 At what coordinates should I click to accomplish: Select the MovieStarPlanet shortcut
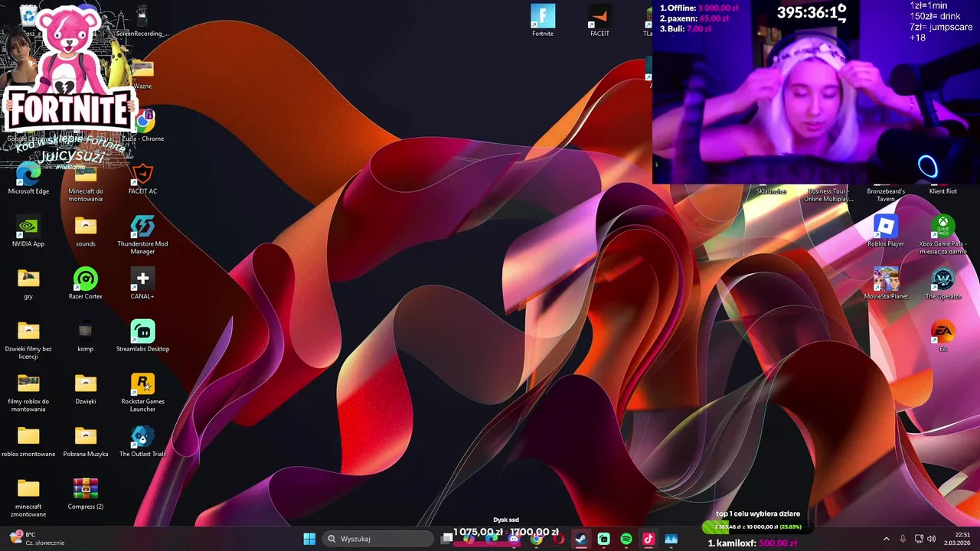tap(886, 284)
